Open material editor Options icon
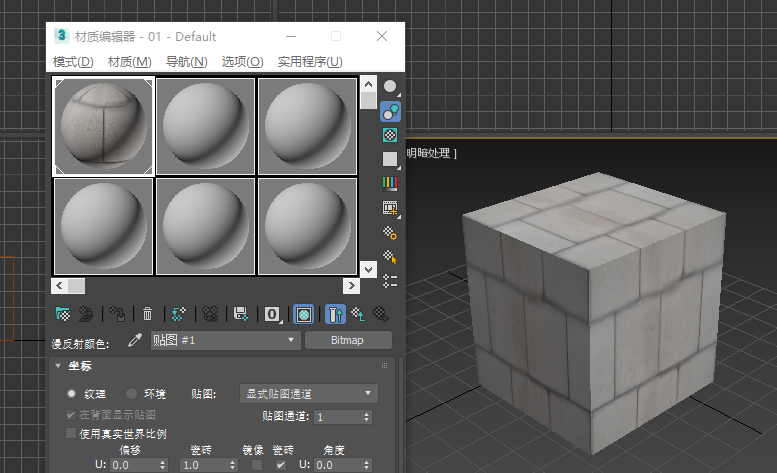 (x=390, y=233)
